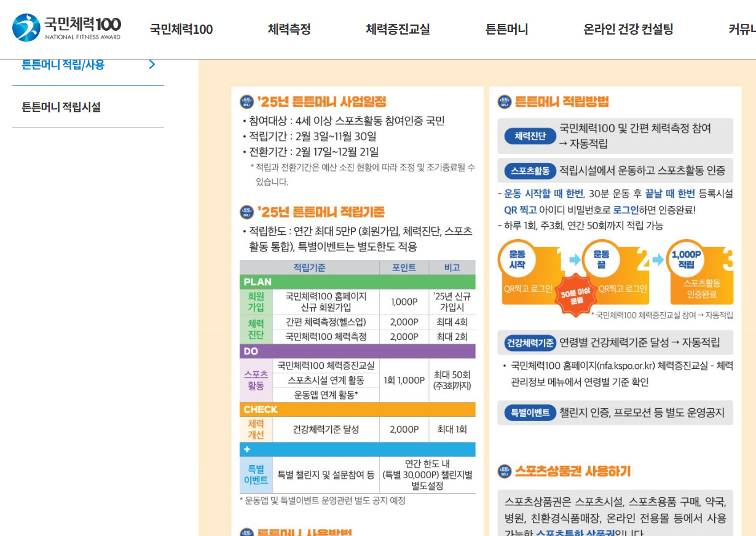Click the 1,000P 적립 circle icon
Image resolution: width=756 pixels, height=536 pixels.
coord(686,259)
